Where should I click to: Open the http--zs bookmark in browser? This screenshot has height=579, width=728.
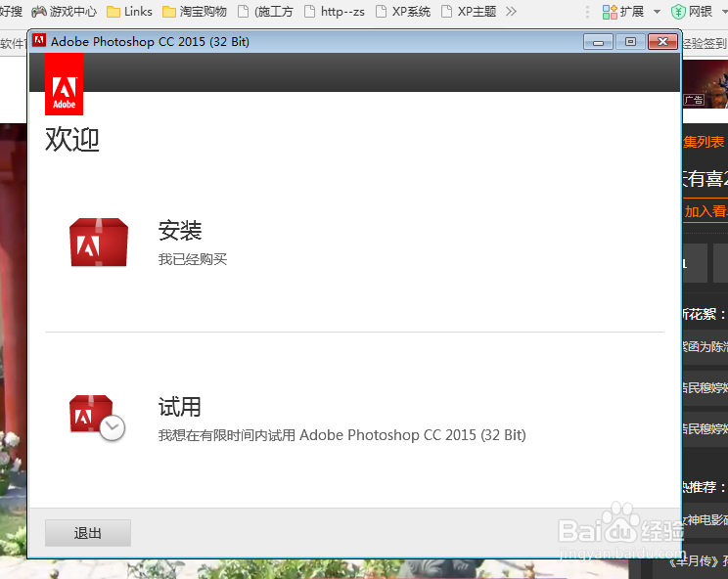point(335,11)
